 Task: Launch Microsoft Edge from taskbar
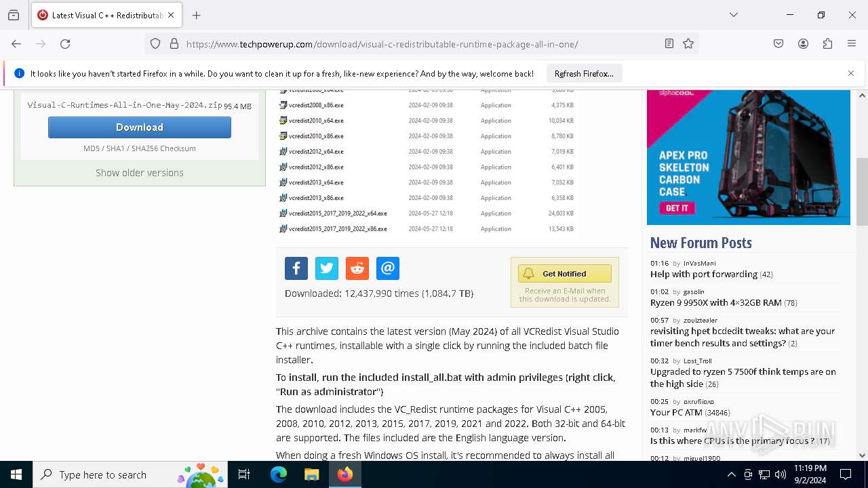point(279,474)
